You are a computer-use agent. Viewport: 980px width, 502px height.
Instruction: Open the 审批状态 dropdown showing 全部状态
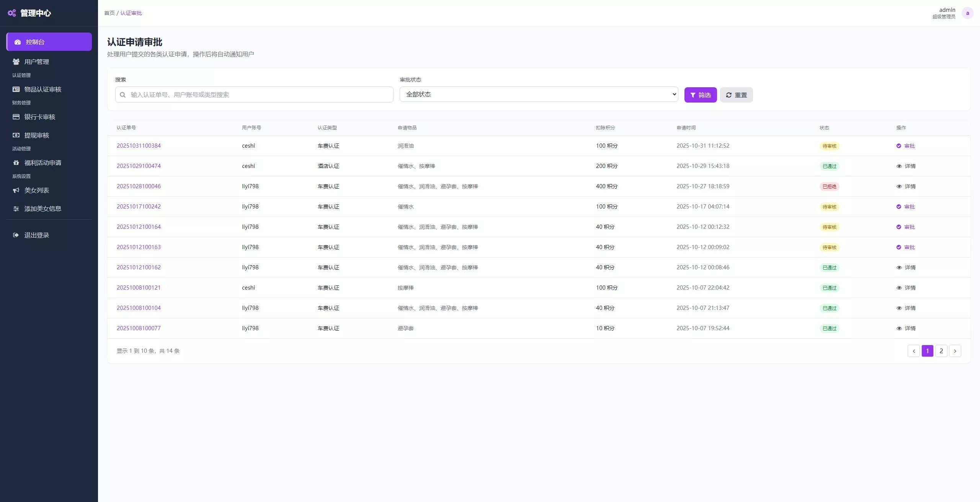[x=539, y=94]
